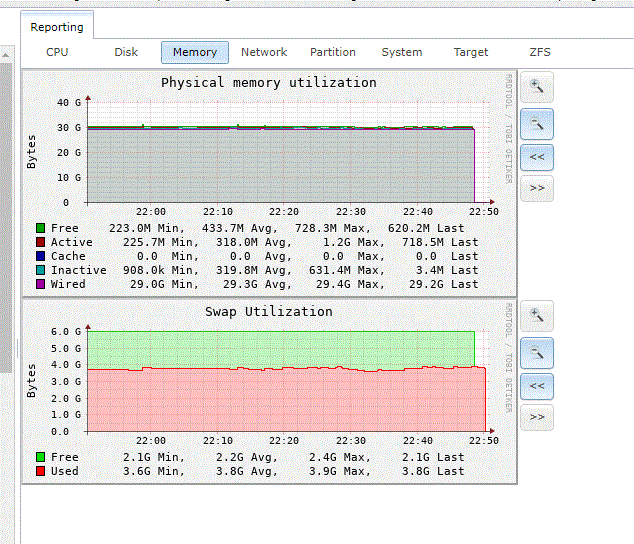The image size is (634, 544).
Task: Click the teal Inactive legend swatch
Action: click(40, 270)
